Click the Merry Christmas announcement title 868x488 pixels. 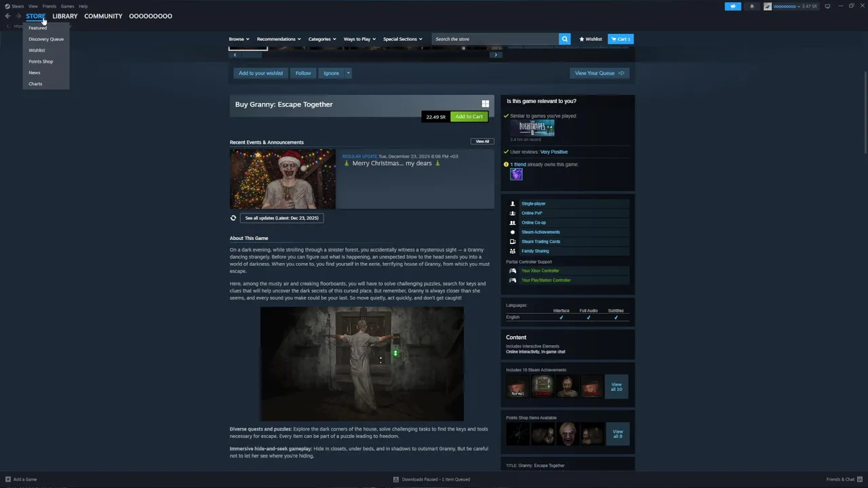(x=392, y=163)
